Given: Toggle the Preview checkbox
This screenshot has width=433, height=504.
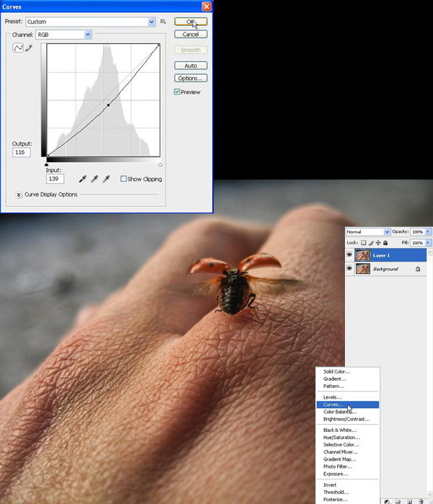Looking at the screenshot, I should 177,92.
